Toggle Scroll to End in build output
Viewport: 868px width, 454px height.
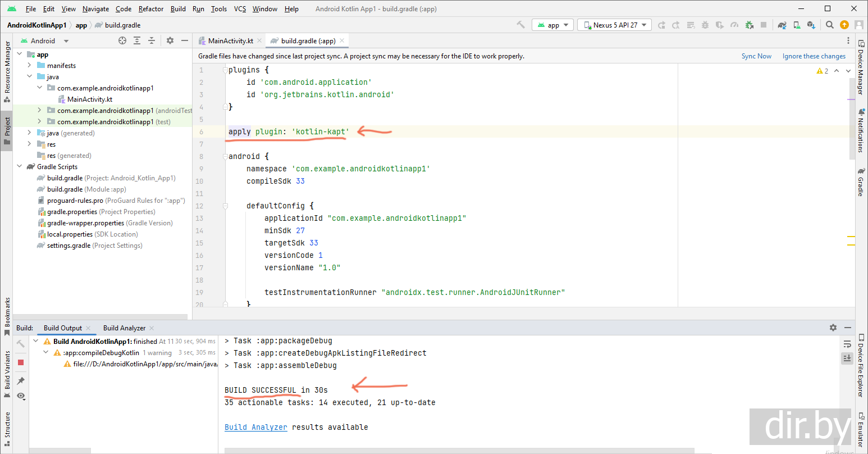coord(847,358)
